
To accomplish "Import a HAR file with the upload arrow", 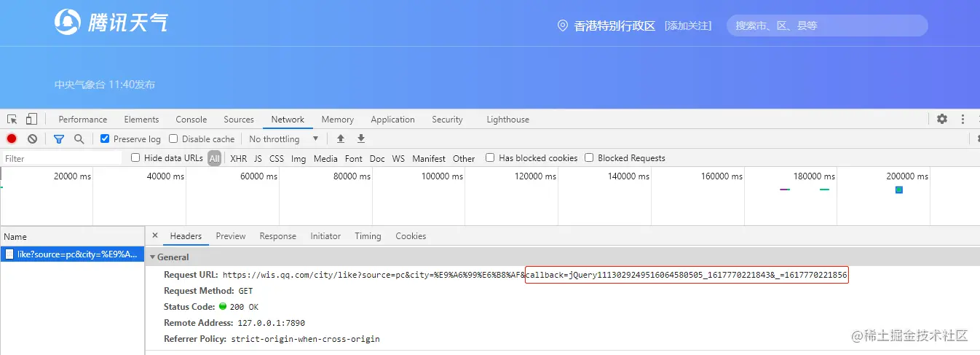I will 340,139.
